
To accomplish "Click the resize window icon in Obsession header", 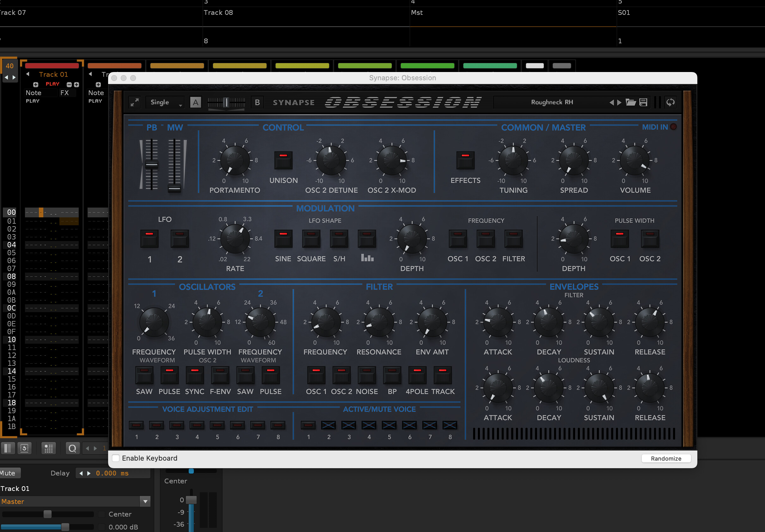I will (x=135, y=102).
